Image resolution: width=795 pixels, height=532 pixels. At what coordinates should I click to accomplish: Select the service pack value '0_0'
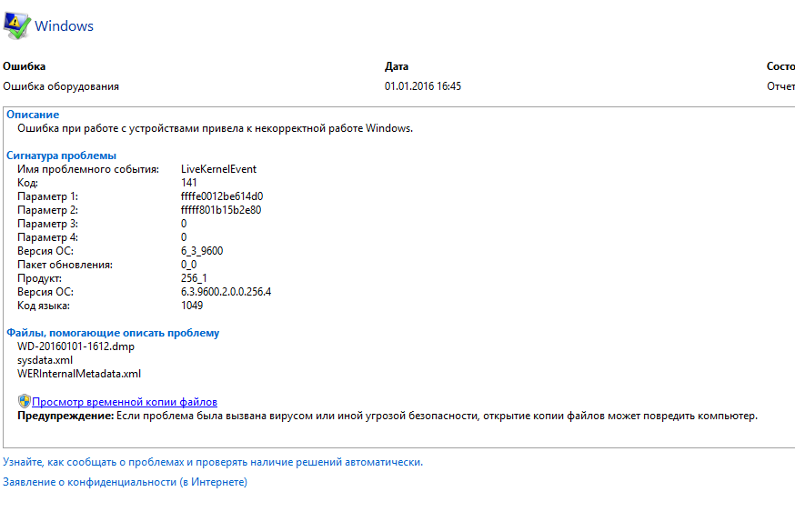(x=188, y=265)
